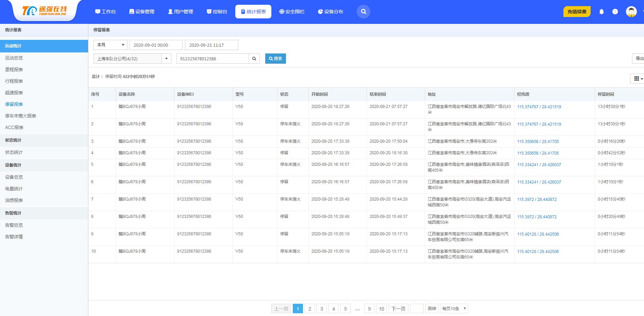
Task: Open ACC报表 in sidebar
Action: 14,127
